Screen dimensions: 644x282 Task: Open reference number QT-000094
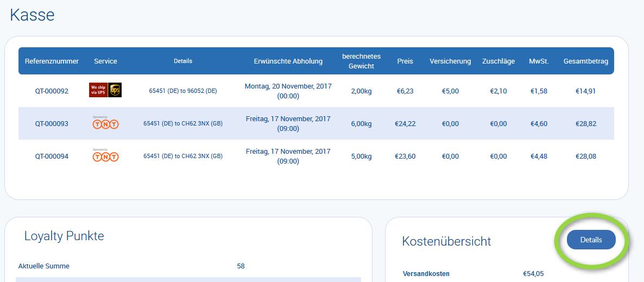pos(52,156)
